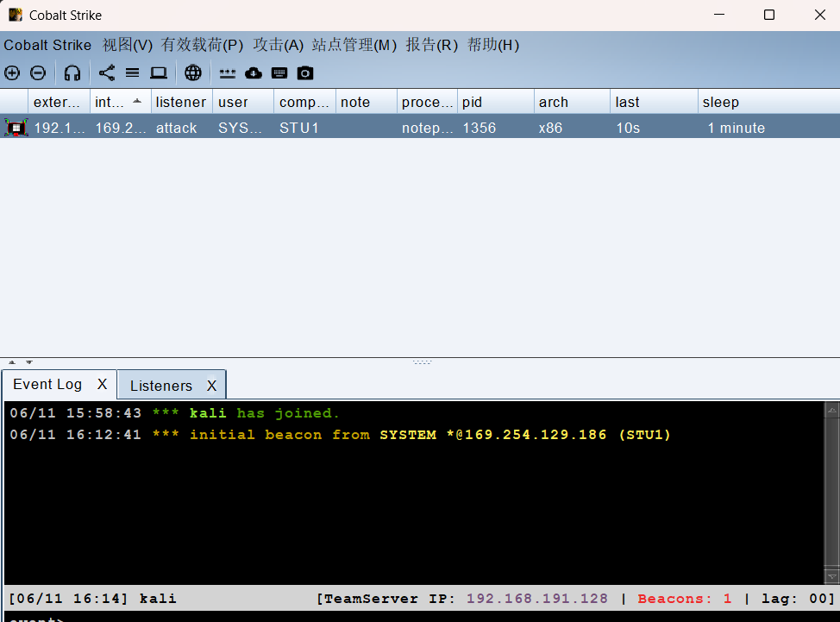Open the 报告(R) menu
Viewport: 840px width, 622px height.
pos(432,45)
